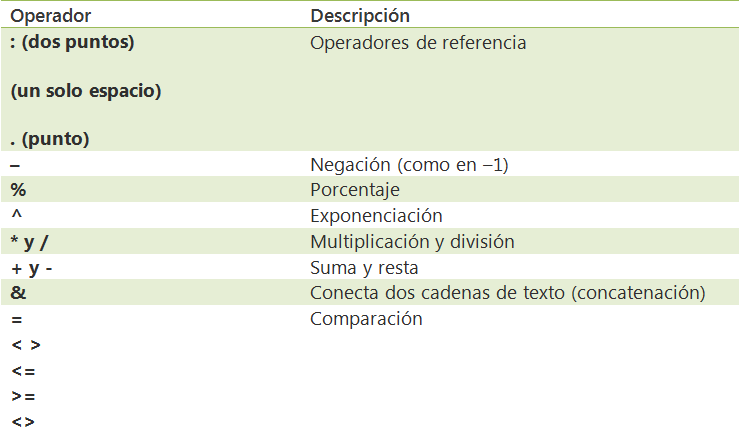Select the ". (punto)" operator entry
This screenshot has width=739, height=433.
(x=50, y=139)
